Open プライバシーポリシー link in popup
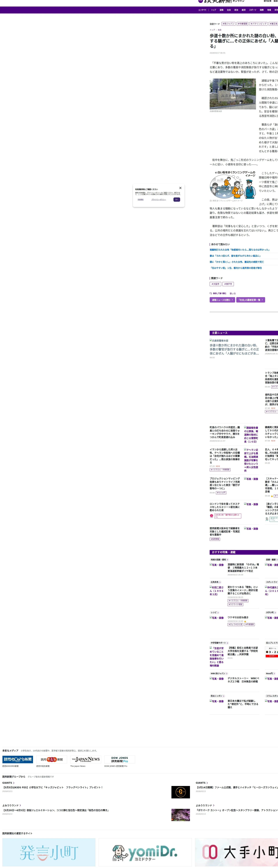The height and width of the screenshot is (868, 278). 159,199
